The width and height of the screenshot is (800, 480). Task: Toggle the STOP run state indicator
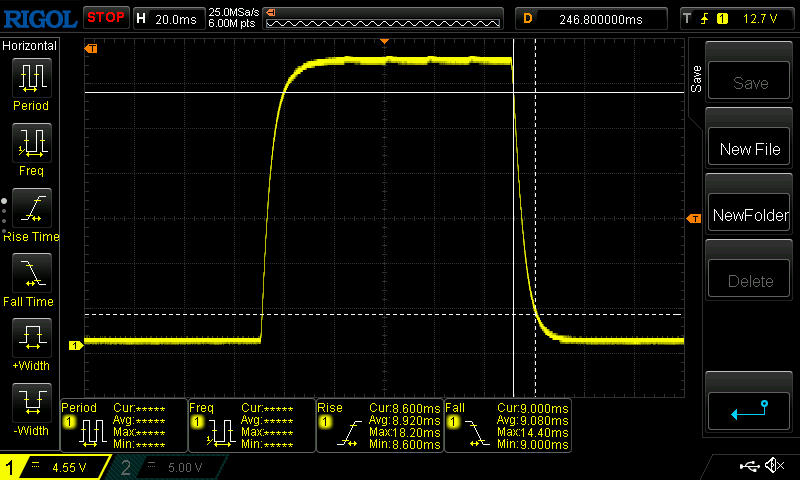coord(105,17)
